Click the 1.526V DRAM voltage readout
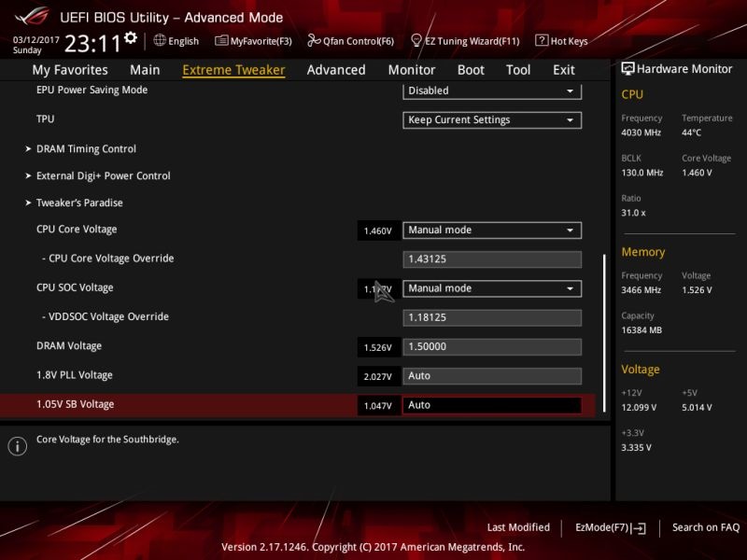 pos(378,347)
